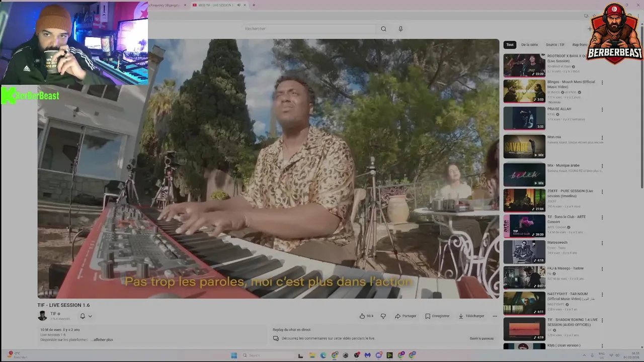This screenshot has width=644, height=362.
Task: Click the 10 M de vues description text
Action: tap(60, 330)
